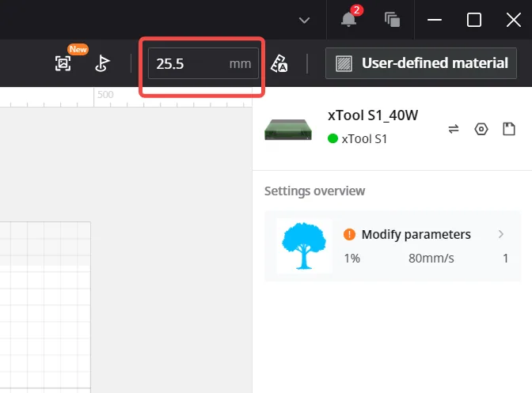Image resolution: width=532 pixels, height=393 pixels.
Task: Click the blue tree thumbnail
Action: [304, 246]
